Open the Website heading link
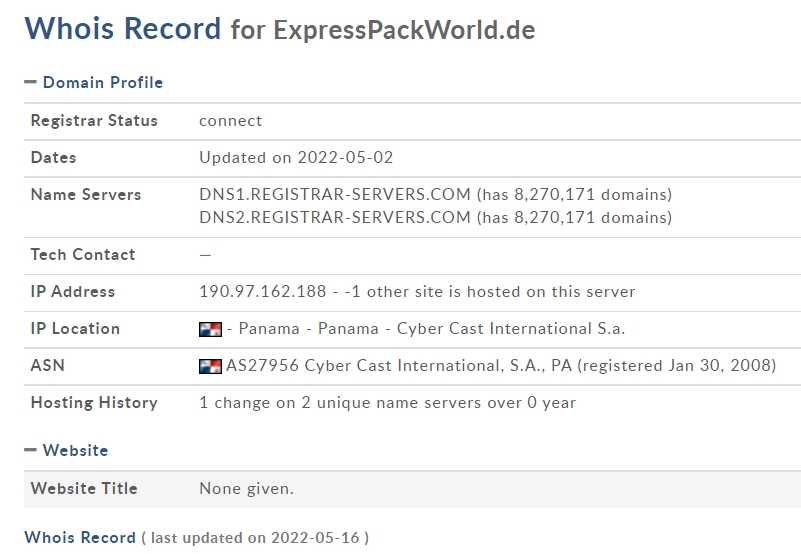Screen dimensions: 801x554 [x=76, y=450]
